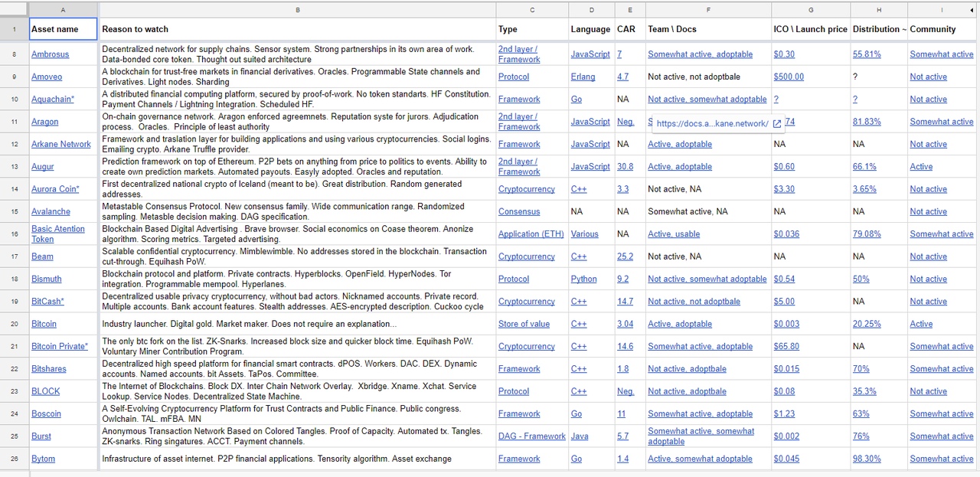Select the 'Reason to watch' header cell
980x477 pixels.
[297, 29]
